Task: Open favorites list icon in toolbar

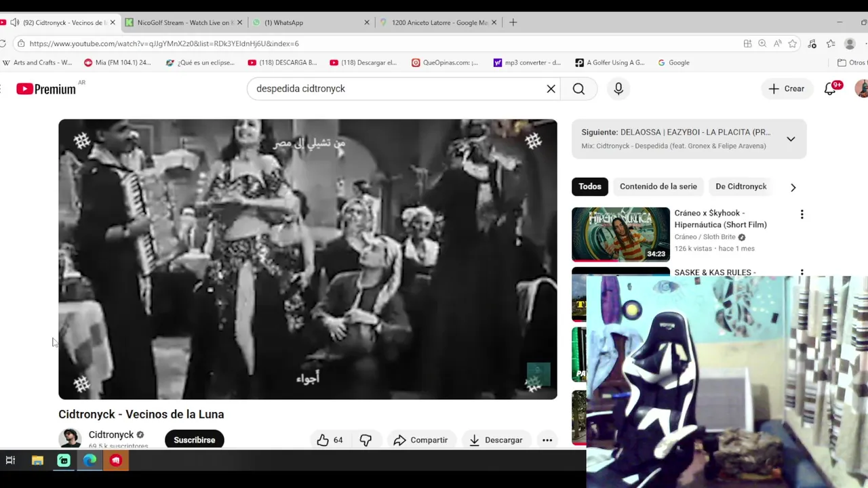Action: [x=831, y=43]
